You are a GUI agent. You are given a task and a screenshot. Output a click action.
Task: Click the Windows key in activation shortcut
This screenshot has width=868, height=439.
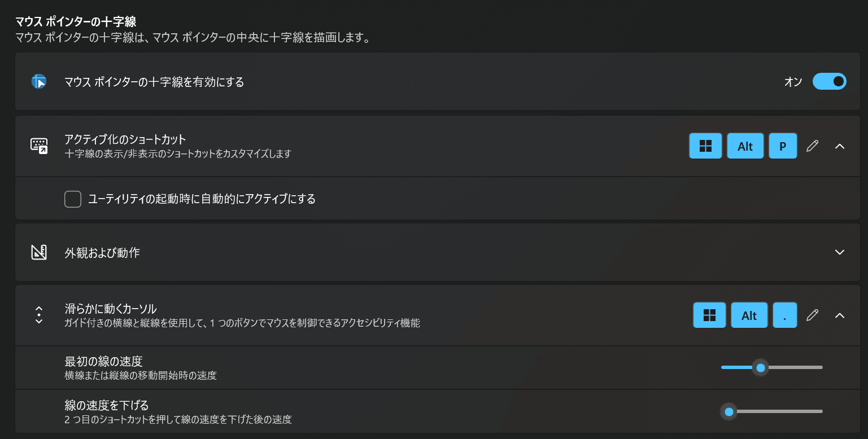pyautogui.click(x=705, y=146)
